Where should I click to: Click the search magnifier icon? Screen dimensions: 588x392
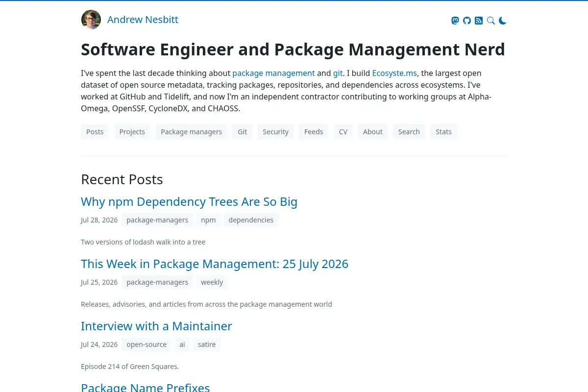point(490,21)
